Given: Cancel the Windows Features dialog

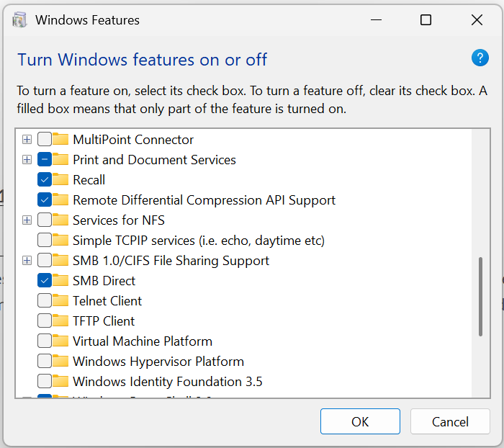Looking at the screenshot, I should coord(450,422).
